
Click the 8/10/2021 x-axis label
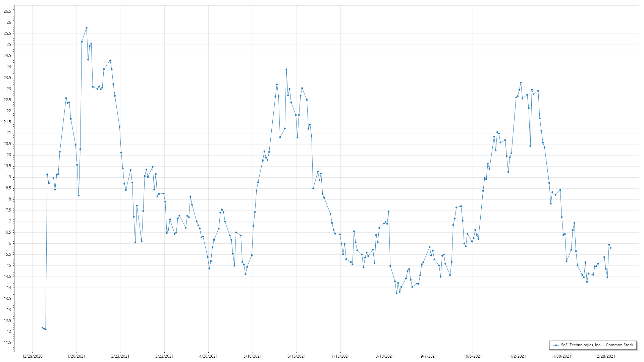(384, 356)
